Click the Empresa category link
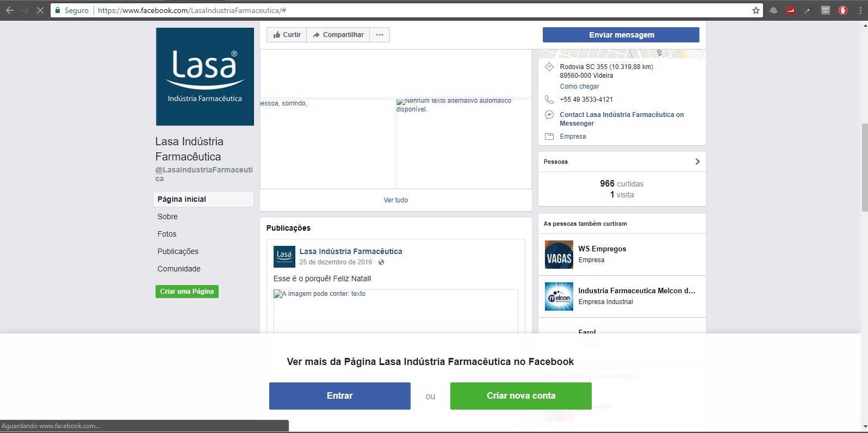The width and height of the screenshot is (868, 433). point(573,137)
